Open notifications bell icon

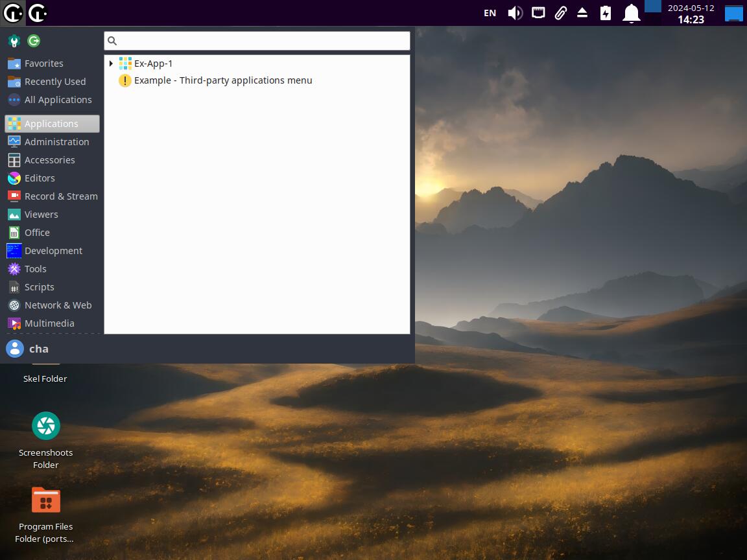click(x=631, y=13)
